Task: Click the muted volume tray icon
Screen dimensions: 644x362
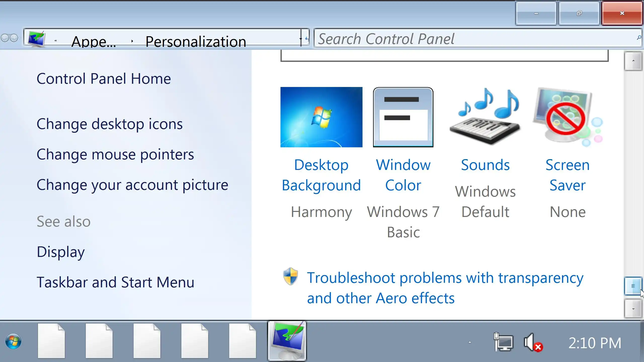Action: tap(533, 342)
